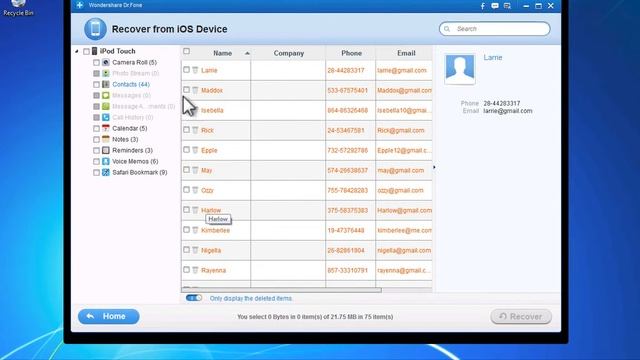Image resolution: width=640 pixels, height=360 pixels.
Task: Click the Notes category icon
Action: click(106, 139)
